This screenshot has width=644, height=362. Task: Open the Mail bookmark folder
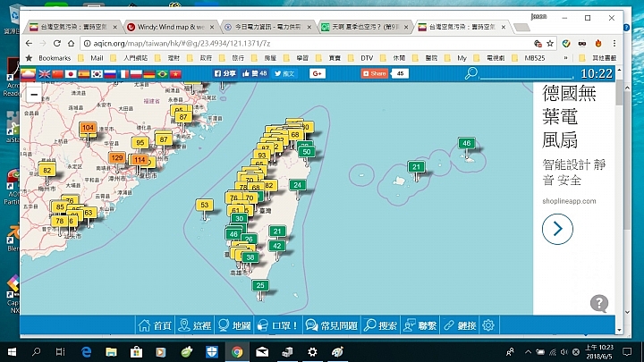coord(92,58)
